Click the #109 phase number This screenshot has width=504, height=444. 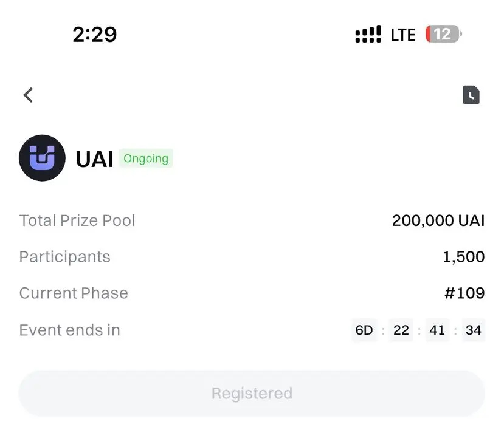(464, 293)
